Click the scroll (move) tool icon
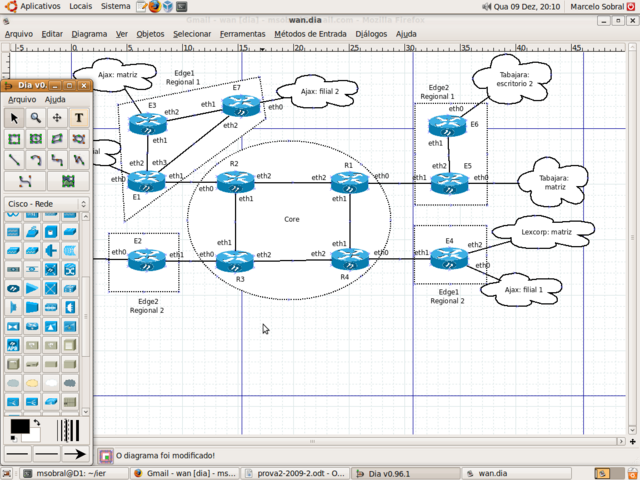The height and width of the screenshot is (480, 640). pos(58,118)
